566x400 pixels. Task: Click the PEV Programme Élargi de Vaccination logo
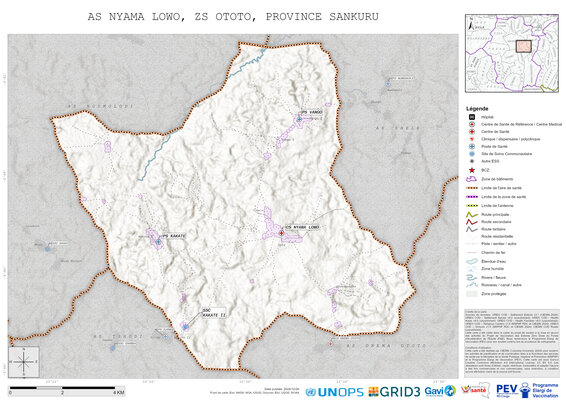tap(527, 390)
